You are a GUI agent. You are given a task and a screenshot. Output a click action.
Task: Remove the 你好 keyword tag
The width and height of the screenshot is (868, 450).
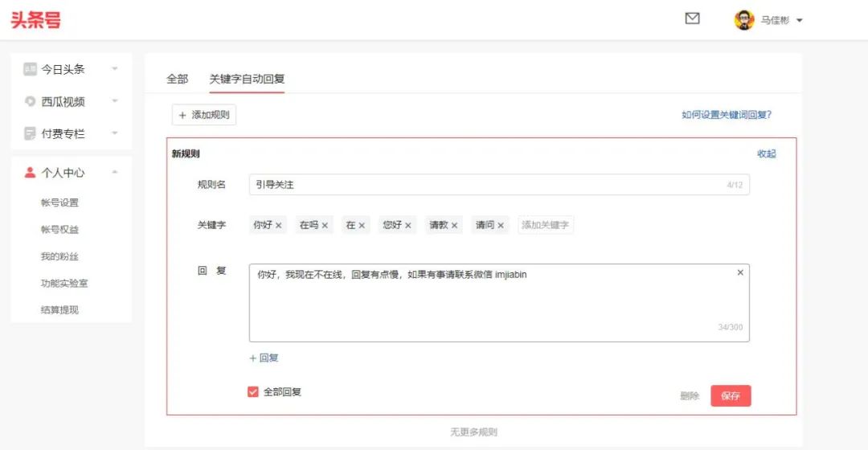tap(279, 226)
